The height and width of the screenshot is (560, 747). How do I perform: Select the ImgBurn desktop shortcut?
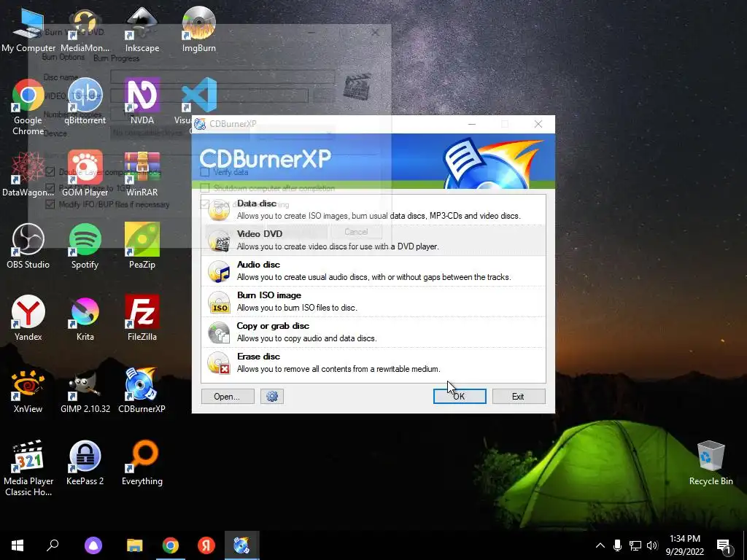tap(198, 31)
